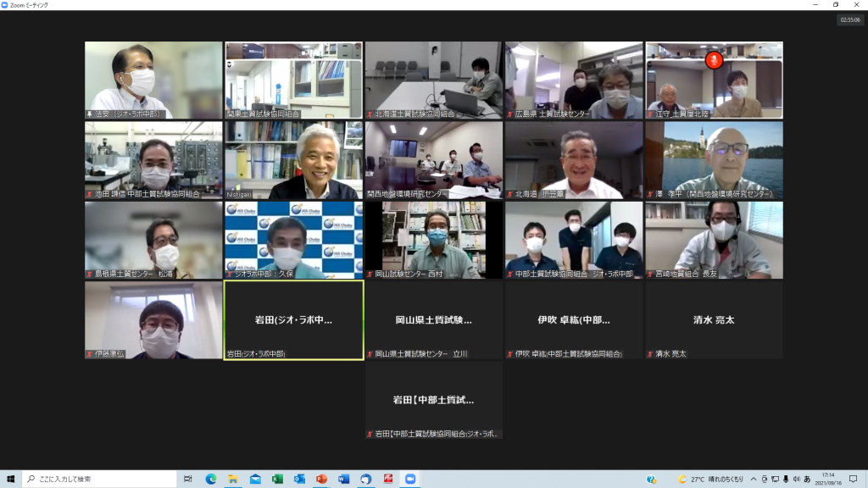Viewport: 868px width, 488px height.
Task: Open the volume control in system tray
Action: click(796, 479)
